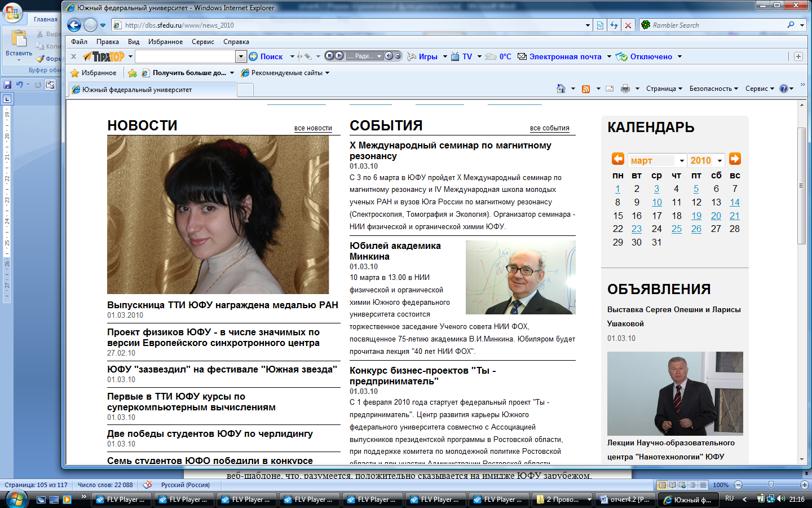Open the Безопасность command bar menu
The height and width of the screenshot is (508, 812).
[714, 89]
